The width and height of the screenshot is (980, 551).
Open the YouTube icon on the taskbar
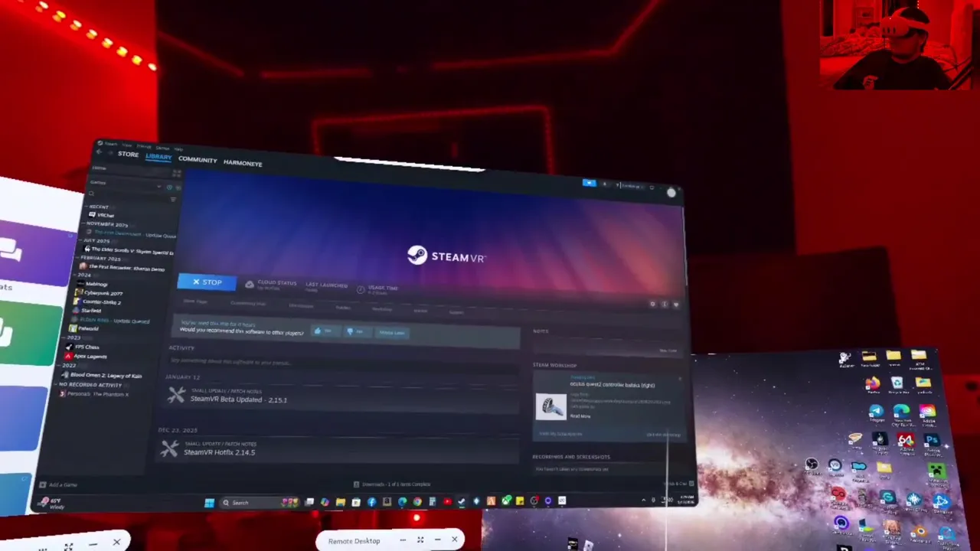(447, 502)
